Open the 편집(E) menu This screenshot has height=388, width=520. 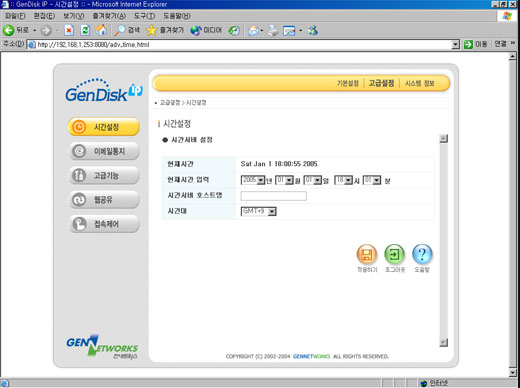point(44,16)
